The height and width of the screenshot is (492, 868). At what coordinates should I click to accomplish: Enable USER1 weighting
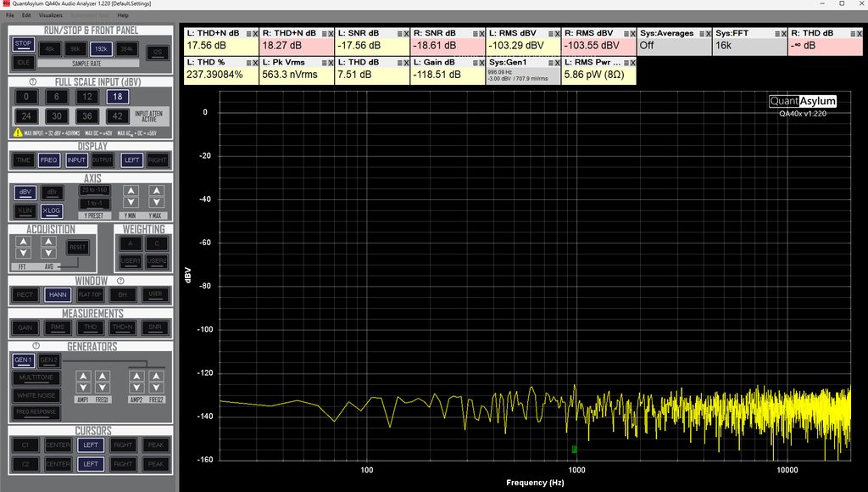click(131, 261)
